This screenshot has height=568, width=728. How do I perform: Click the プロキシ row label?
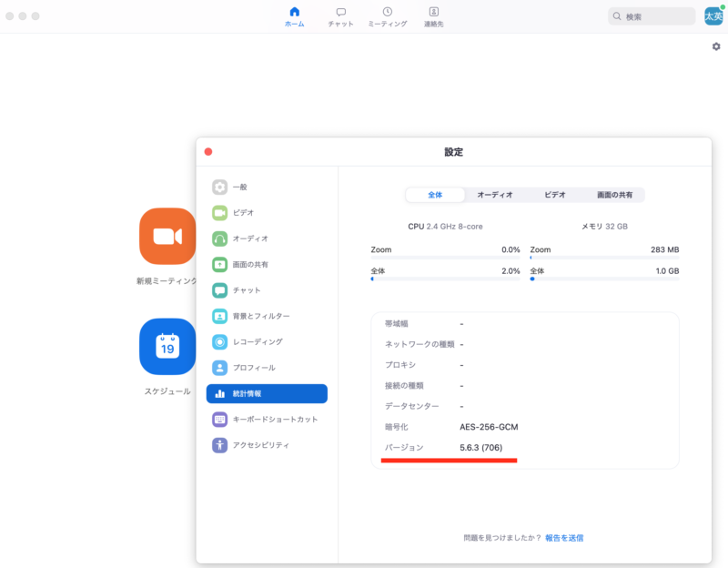400,365
